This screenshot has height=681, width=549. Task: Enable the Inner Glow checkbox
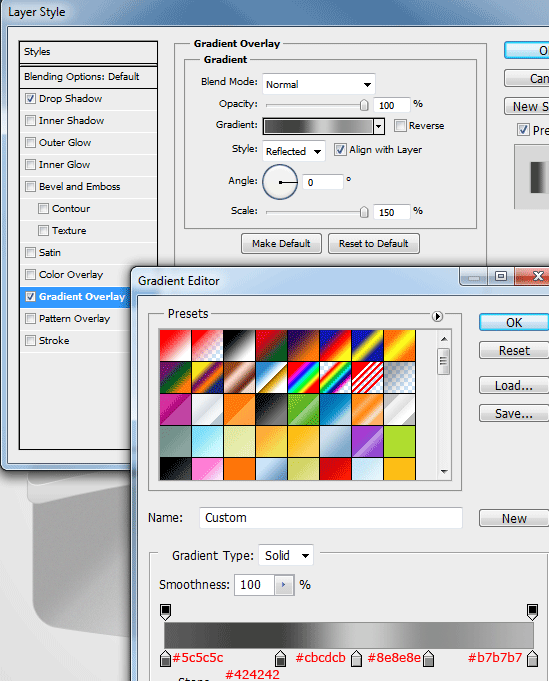pos(30,165)
